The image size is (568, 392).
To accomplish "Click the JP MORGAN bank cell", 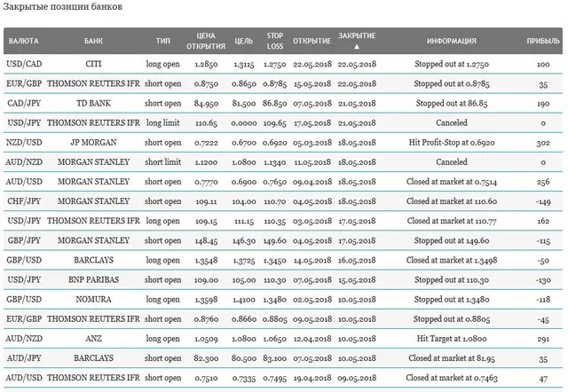I will pyautogui.click(x=93, y=142).
